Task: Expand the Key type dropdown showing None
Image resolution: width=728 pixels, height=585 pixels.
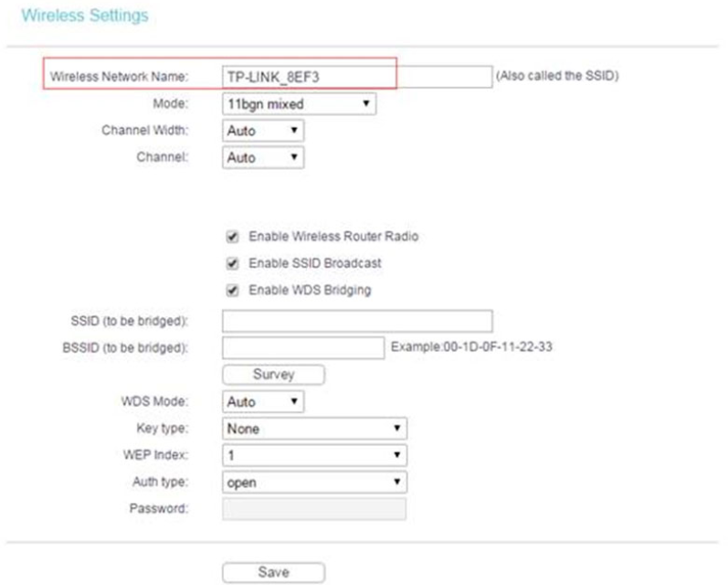Action: click(x=314, y=428)
